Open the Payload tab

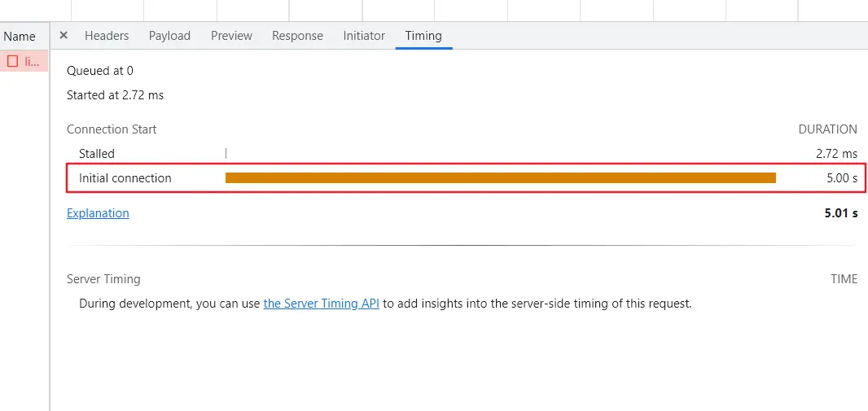169,36
